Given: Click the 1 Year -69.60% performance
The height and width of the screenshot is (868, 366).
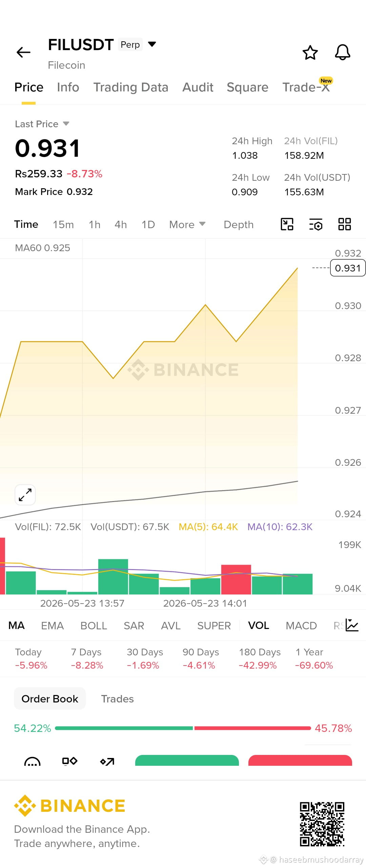Looking at the screenshot, I should click(314, 659).
